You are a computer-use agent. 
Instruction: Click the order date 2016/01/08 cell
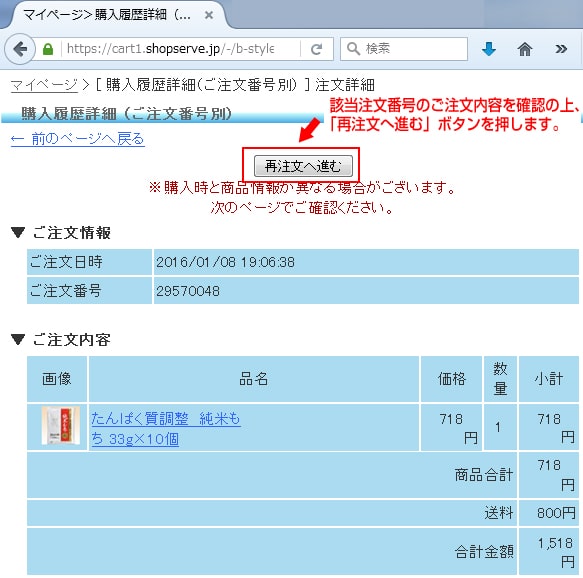click(366, 262)
